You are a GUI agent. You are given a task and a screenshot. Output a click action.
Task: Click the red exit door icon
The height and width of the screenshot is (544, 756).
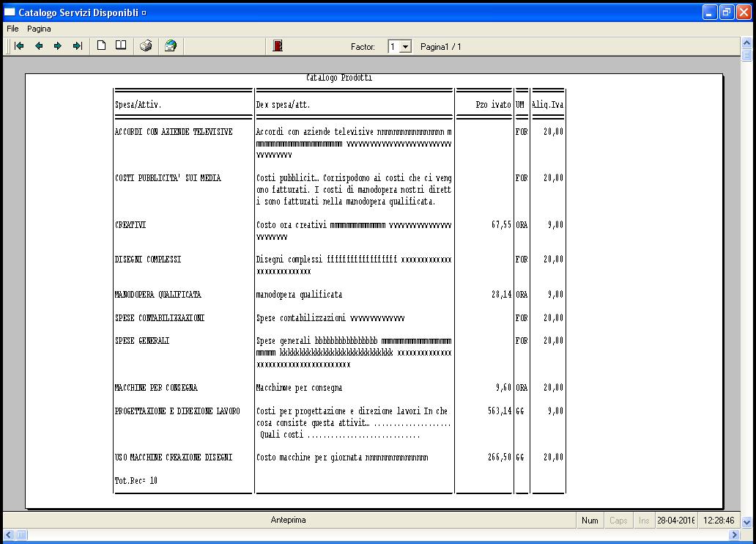[x=278, y=46]
